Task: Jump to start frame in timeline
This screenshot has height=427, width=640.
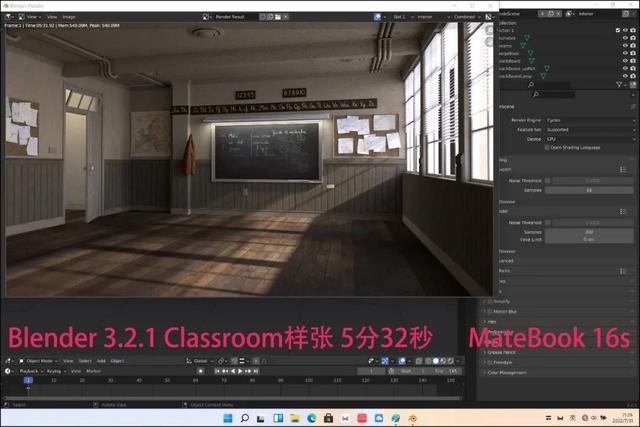Action: (217, 371)
